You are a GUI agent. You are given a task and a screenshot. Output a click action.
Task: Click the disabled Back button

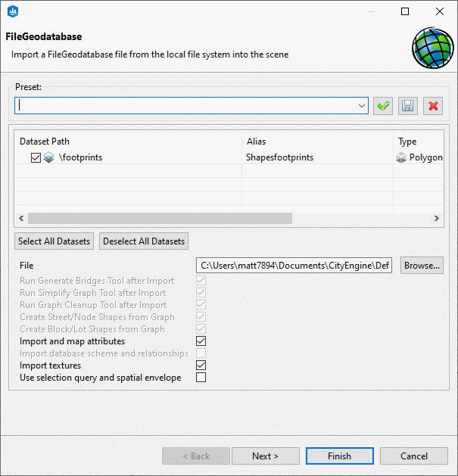click(196, 456)
